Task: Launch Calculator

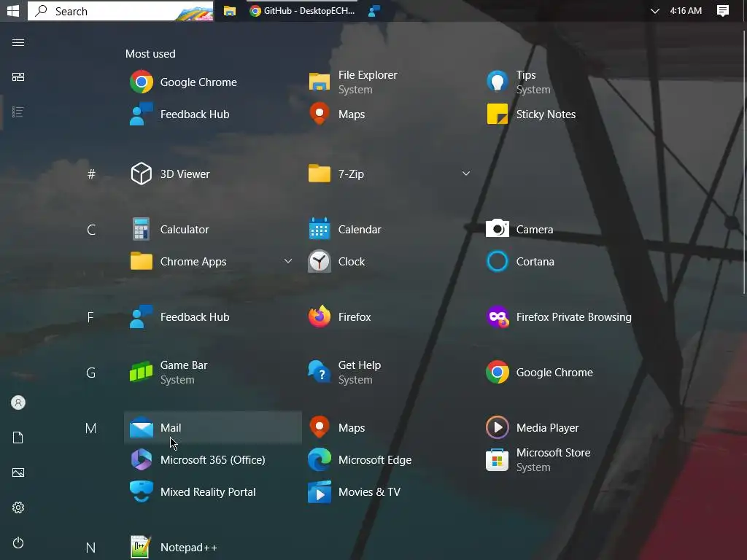Action: [212, 230]
